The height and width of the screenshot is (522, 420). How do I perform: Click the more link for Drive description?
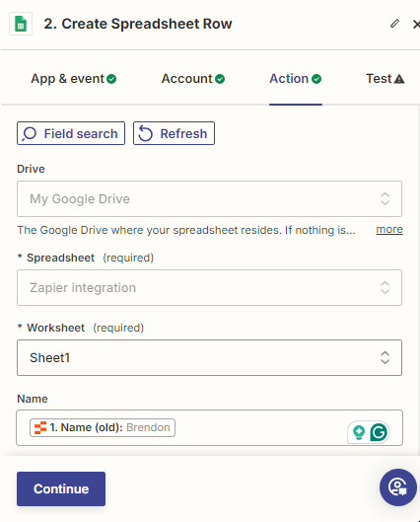[x=389, y=229]
